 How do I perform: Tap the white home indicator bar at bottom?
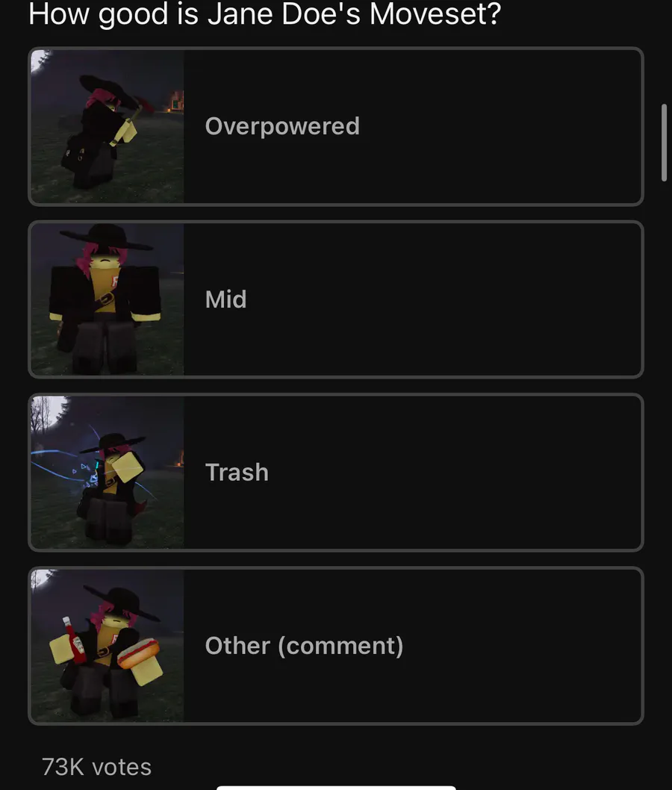pos(336,788)
